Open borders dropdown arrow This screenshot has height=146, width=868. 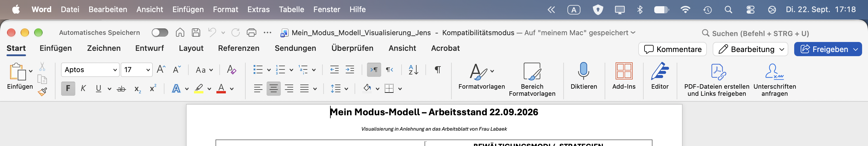click(x=400, y=89)
